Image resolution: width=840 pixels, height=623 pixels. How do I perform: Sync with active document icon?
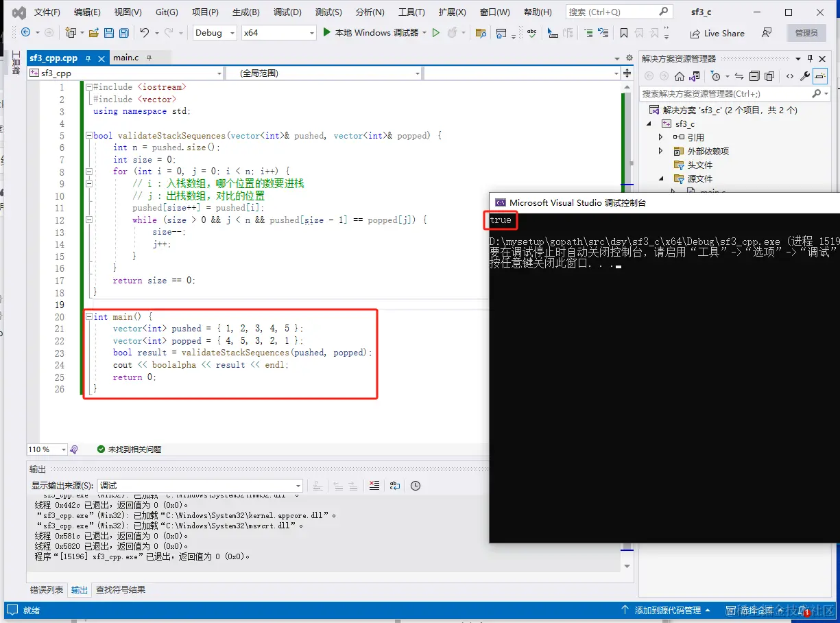click(739, 76)
